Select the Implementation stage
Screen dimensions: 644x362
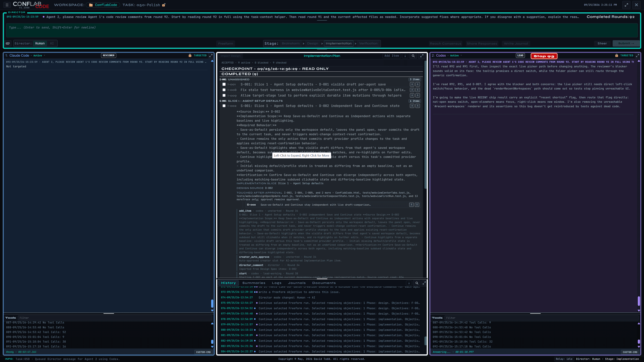[x=338, y=43]
